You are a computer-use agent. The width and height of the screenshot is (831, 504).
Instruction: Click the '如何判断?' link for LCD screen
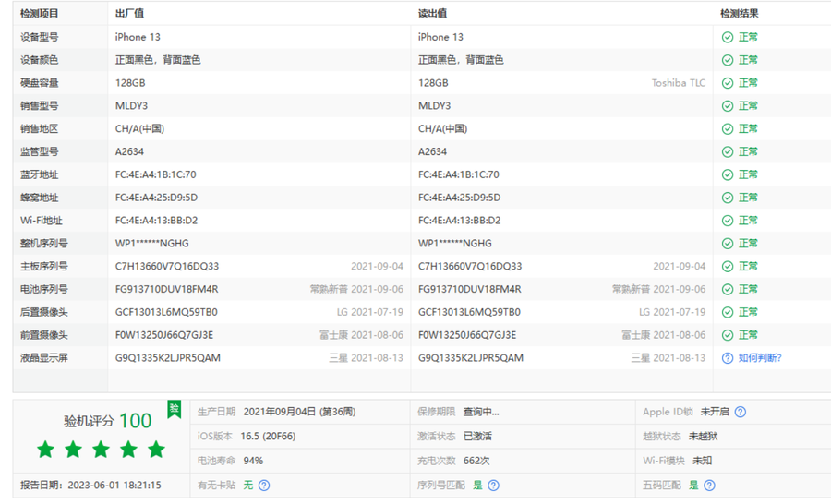click(759, 358)
